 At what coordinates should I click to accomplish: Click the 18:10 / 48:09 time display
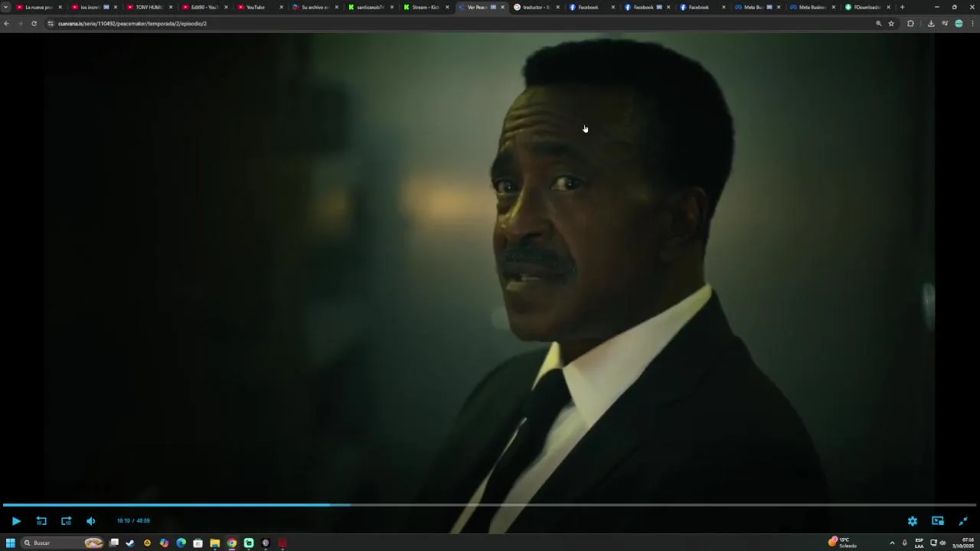(133, 521)
